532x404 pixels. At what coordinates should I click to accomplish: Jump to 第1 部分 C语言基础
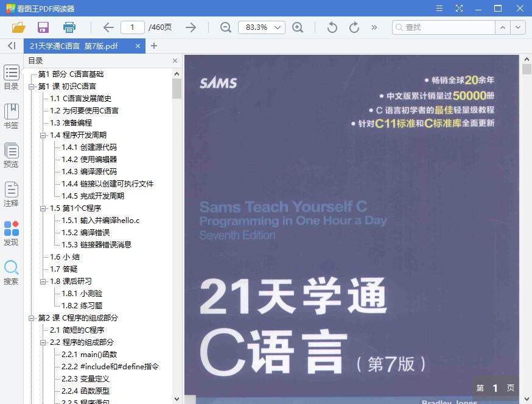(71, 74)
